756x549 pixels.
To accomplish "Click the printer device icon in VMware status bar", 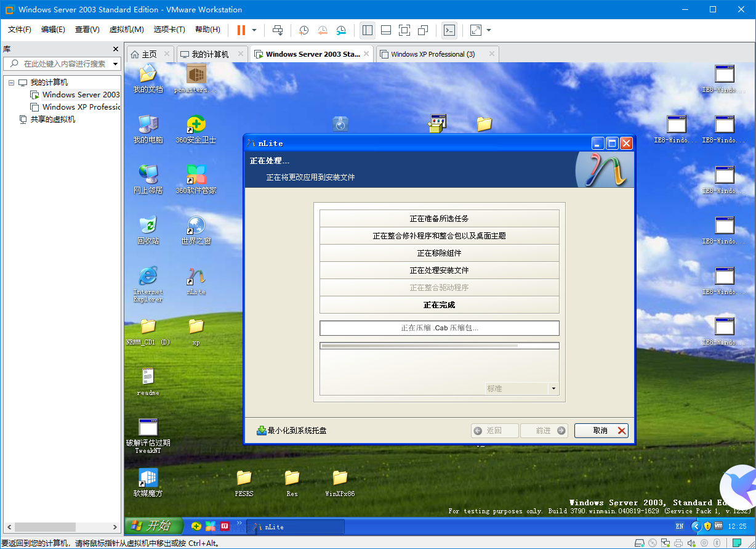I will 677,543.
